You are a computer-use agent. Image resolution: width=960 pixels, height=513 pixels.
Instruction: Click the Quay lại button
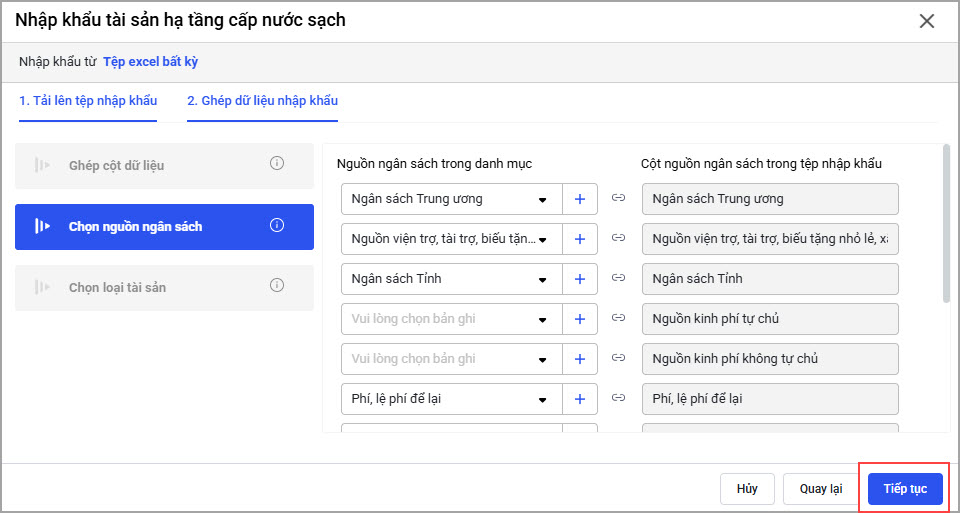[x=820, y=489]
